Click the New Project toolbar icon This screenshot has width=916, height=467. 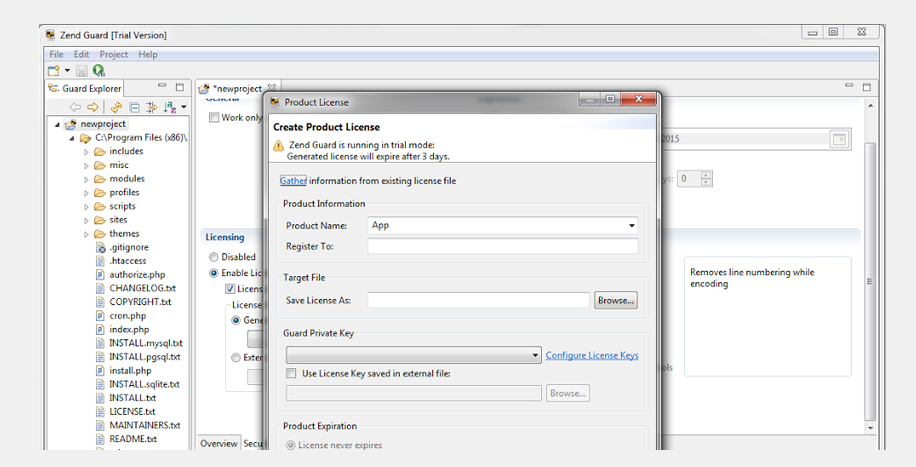[x=53, y=71]
